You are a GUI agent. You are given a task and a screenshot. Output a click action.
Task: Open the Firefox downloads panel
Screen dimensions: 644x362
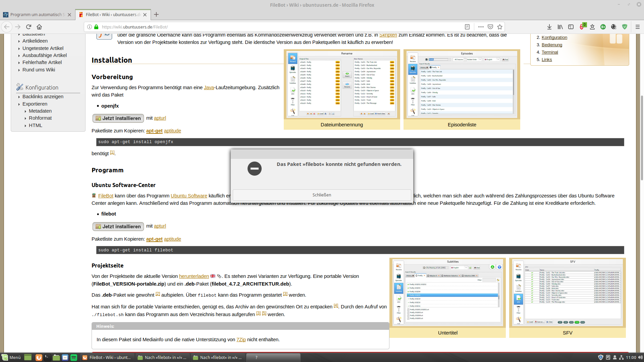click(x=549, y=27)
